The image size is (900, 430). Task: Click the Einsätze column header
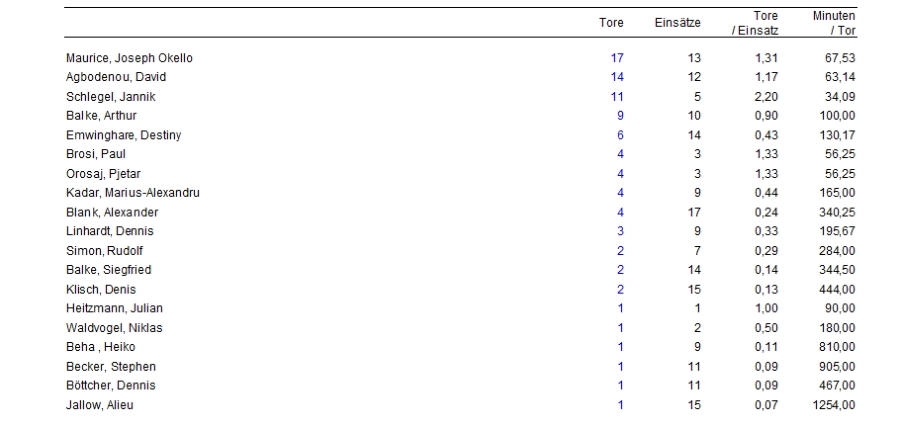pyautogui.click(x=677, y=24)
